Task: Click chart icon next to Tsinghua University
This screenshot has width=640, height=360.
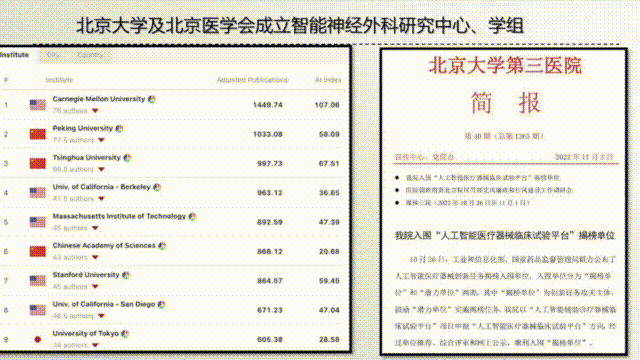Action: 127,158
